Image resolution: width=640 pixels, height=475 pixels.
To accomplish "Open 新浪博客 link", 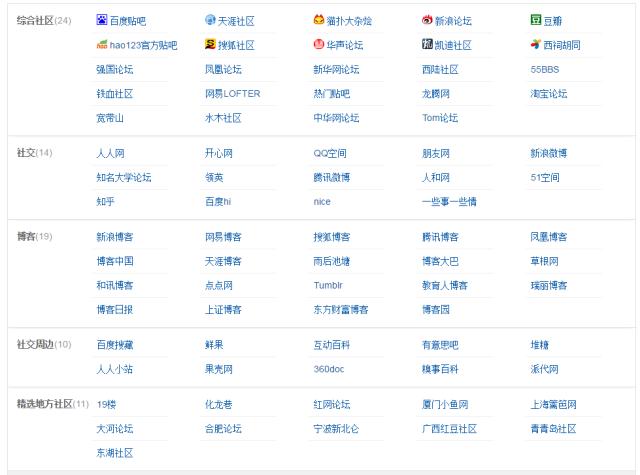I will click(x=115, y=237).
